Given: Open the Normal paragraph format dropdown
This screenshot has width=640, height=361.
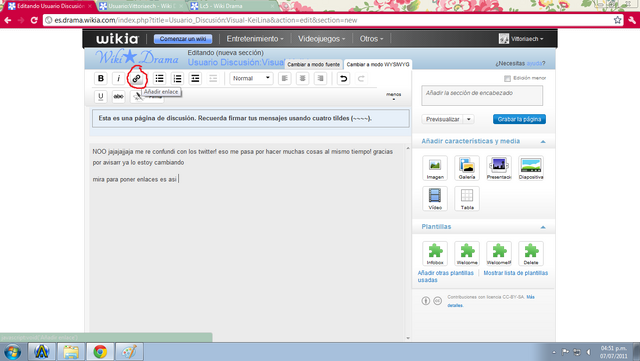Looking at the screenshot, I should (251, 78).
